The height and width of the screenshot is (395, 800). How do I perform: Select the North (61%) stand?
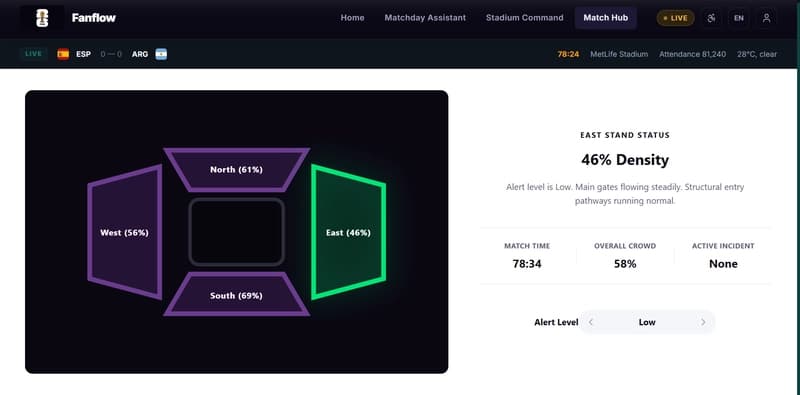236,170
